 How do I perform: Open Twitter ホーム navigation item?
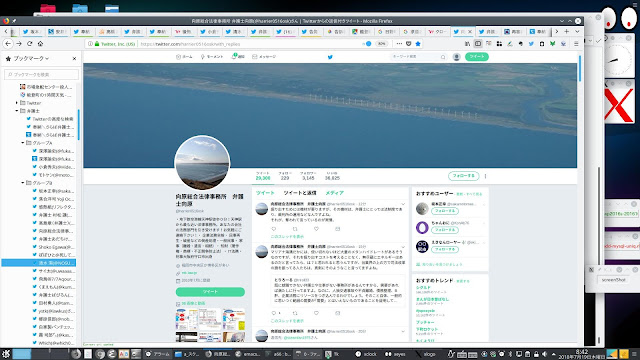[x=184, y=57]
